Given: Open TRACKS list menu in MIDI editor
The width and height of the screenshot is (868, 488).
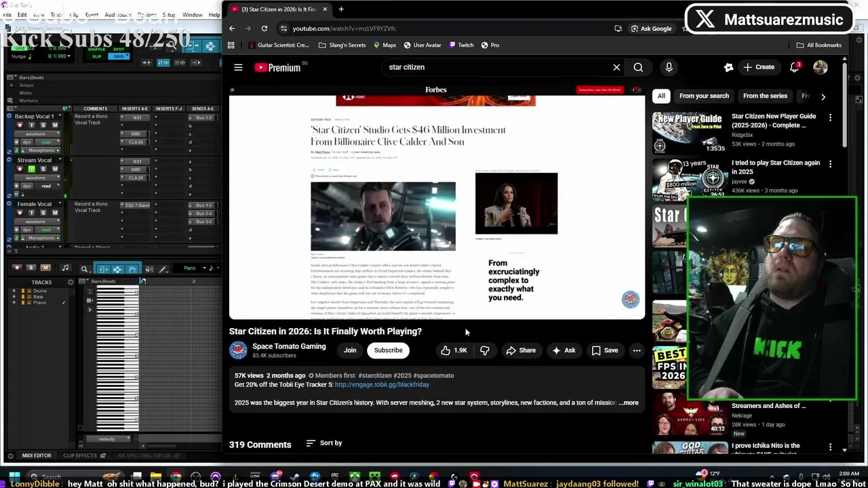Looking at the screenshot, I should point(71,283).
